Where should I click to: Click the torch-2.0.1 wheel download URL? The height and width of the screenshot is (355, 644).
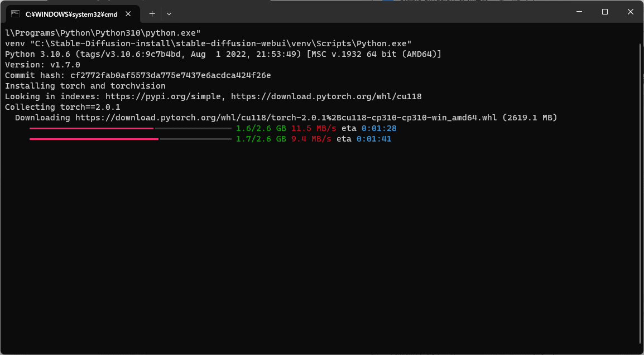[x=286, y=118]
